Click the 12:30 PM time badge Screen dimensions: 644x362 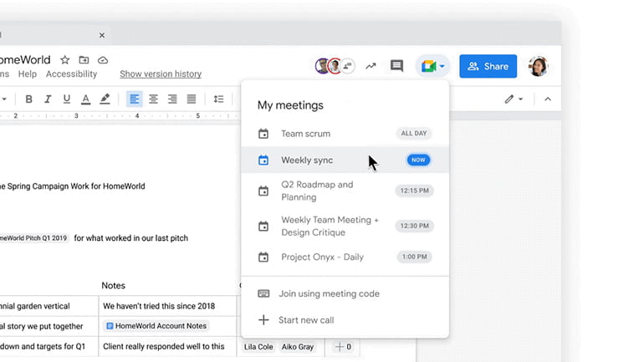coord(414,226)
